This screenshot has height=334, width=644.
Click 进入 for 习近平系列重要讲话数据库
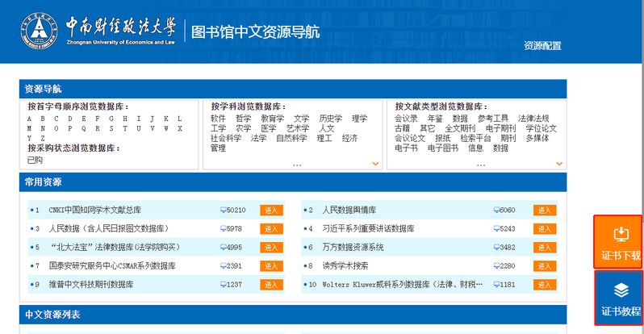tap(545, 229)
